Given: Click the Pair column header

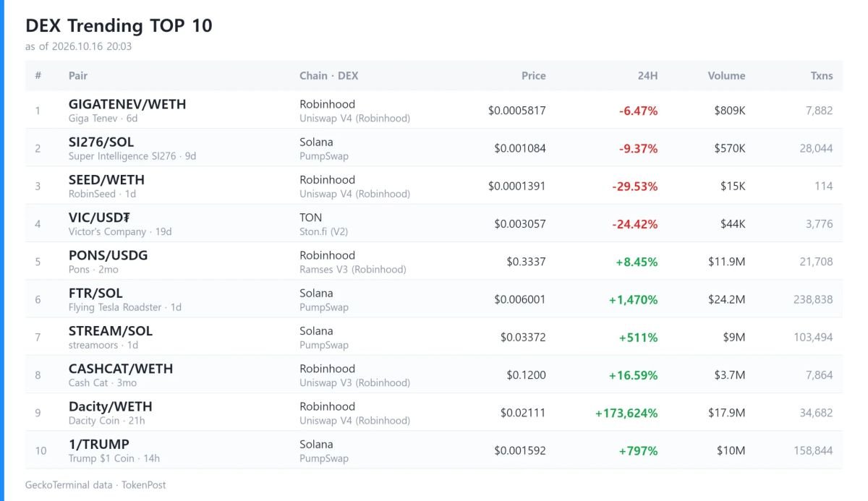Looking at the screenshot, I should [78, 75].
